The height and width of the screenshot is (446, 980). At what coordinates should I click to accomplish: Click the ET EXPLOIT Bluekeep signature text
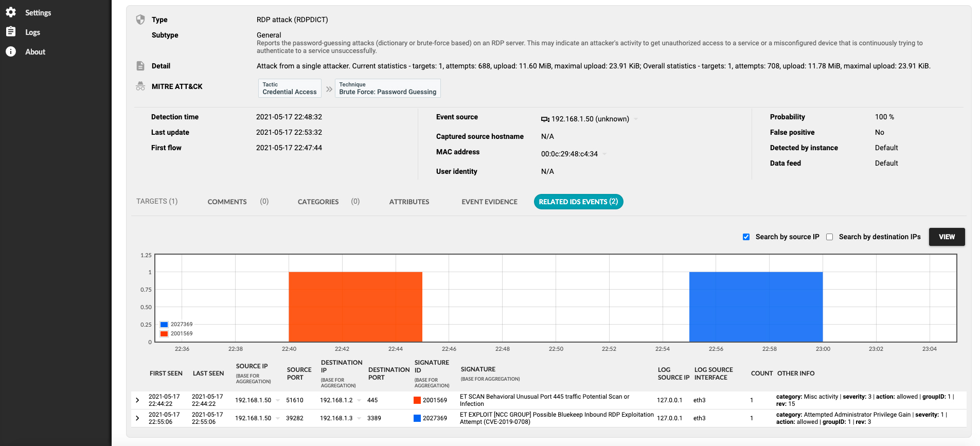click(x=557, y=418)
